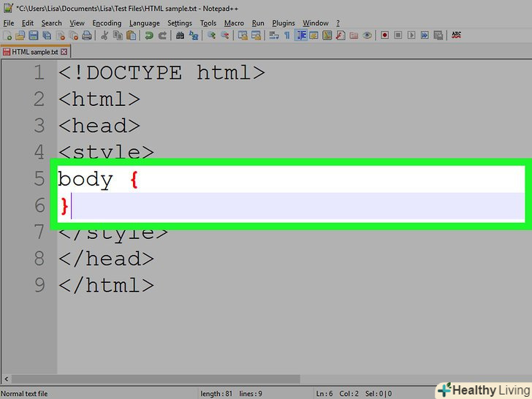Click the body { text on line 5
Image resolution: width=532 pixels, height=399 pixels.
coord(98,179)
